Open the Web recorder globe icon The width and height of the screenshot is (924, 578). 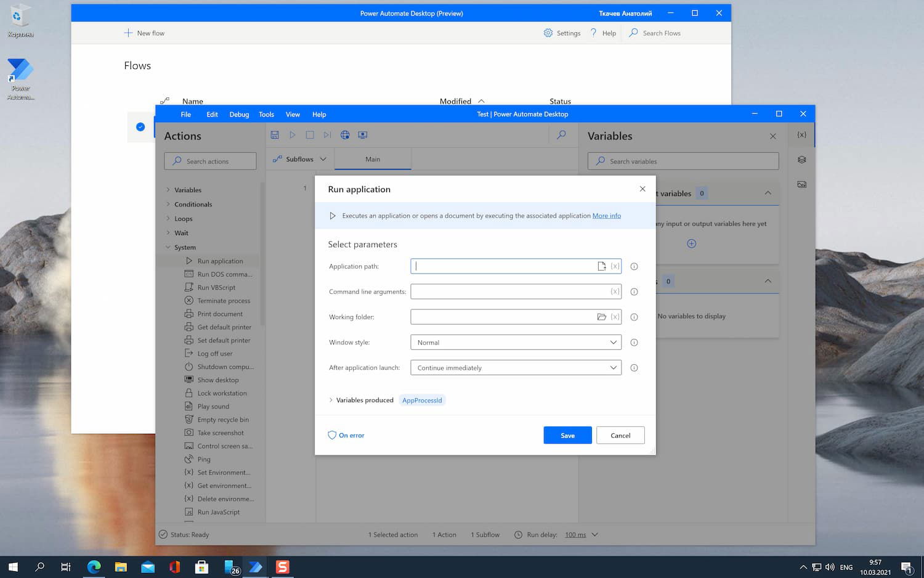(345, 134)
